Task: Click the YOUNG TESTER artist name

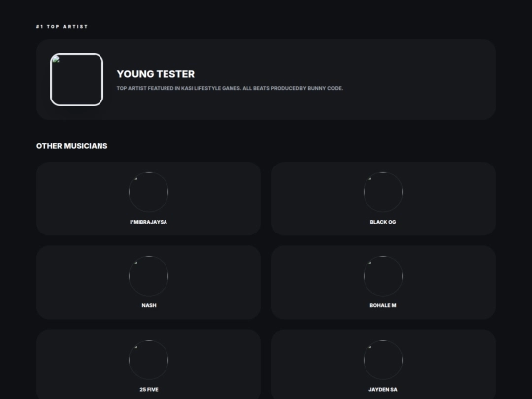Action: 156,74
